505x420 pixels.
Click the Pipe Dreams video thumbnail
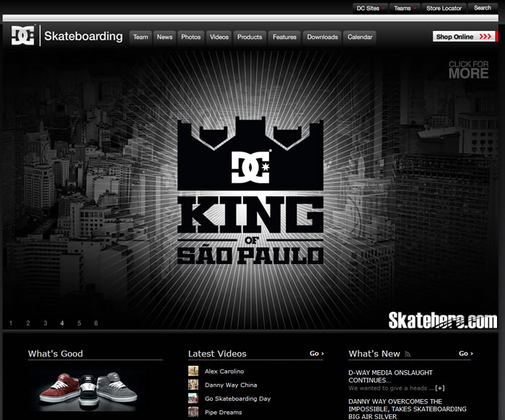193,412
